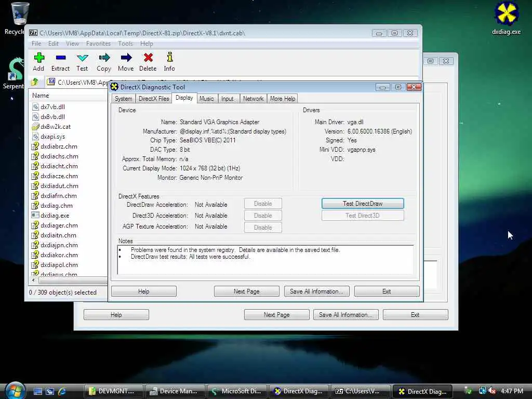This screenshot has width=532, height=399.
Task: Click the Switch between windows quick launch icon
Action: point(50,391)
